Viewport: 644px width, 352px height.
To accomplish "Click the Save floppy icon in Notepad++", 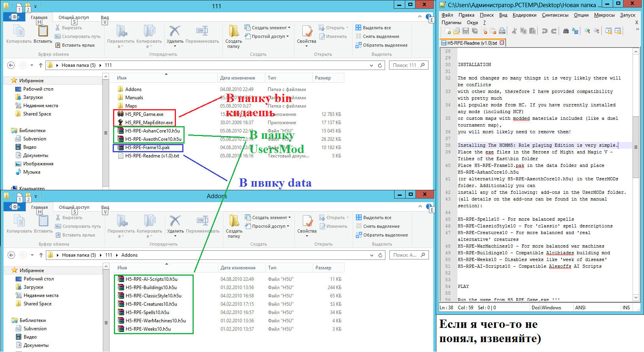I will coord(465,31).
